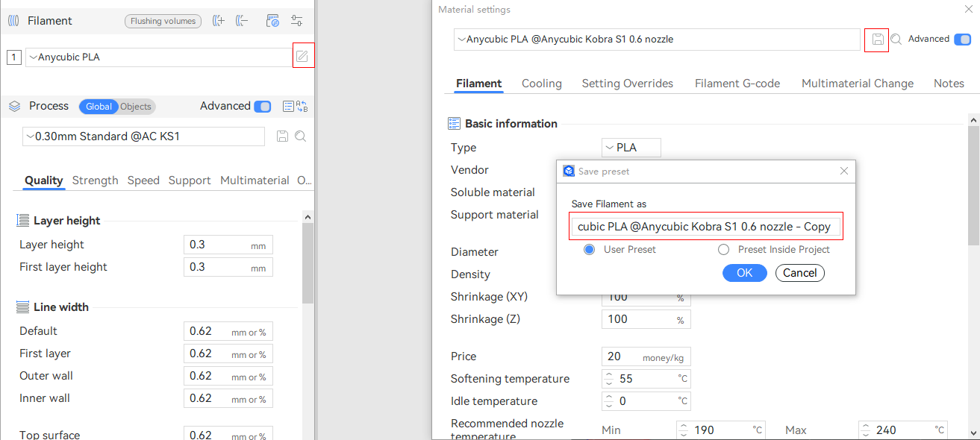Click the Line width section icon

click(x=23, y=307)
